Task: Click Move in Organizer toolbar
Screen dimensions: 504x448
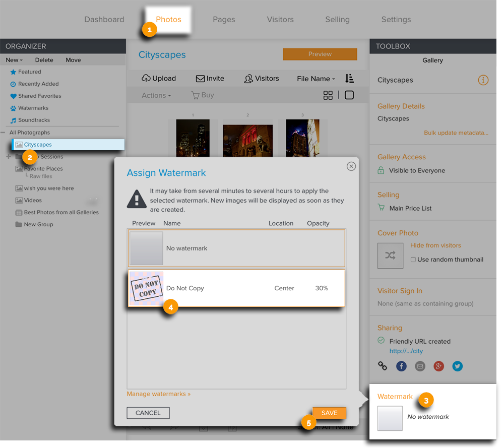Action: click(73, 60)
